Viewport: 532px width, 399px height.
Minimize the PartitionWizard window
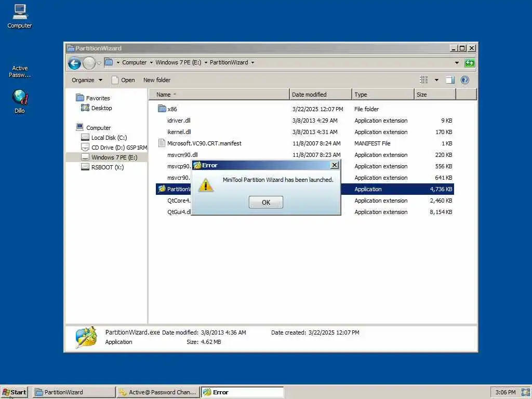click(x=453, y=48)
